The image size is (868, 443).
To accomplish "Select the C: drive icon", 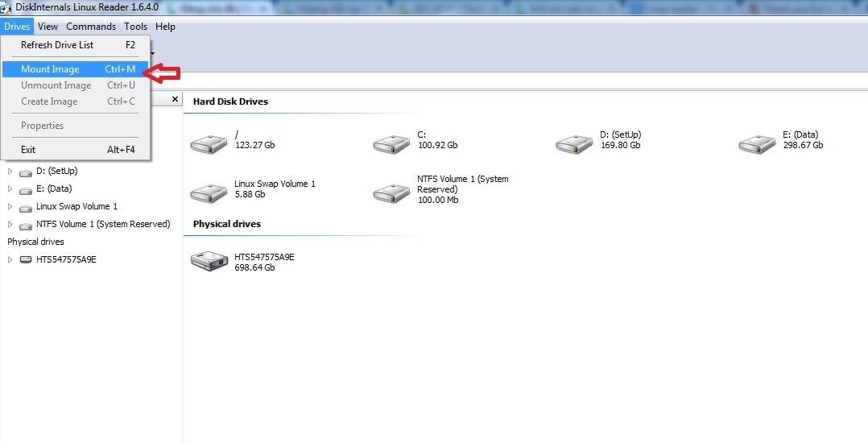I will (x=391, y=144).
